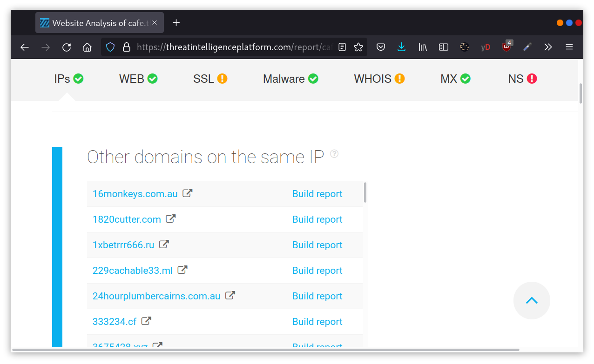Click the help question mark next to heading
The height and width of the screenshot is (364, 594).
pyautogui.click(x=334, y=154)
